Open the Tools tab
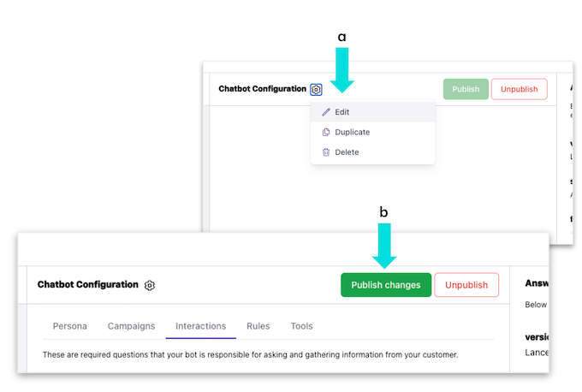Viewport: 582px width, 392px height. coord(301,326)
